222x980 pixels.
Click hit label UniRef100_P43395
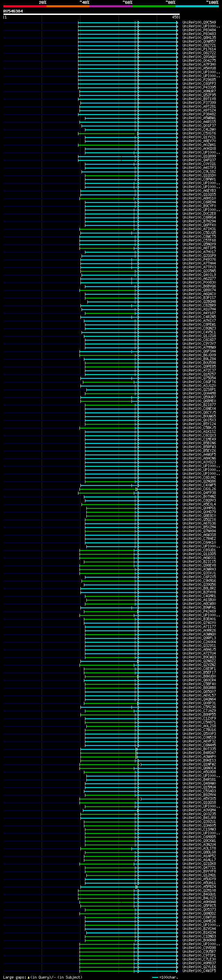pyautogui.click(x=199, y=88)
